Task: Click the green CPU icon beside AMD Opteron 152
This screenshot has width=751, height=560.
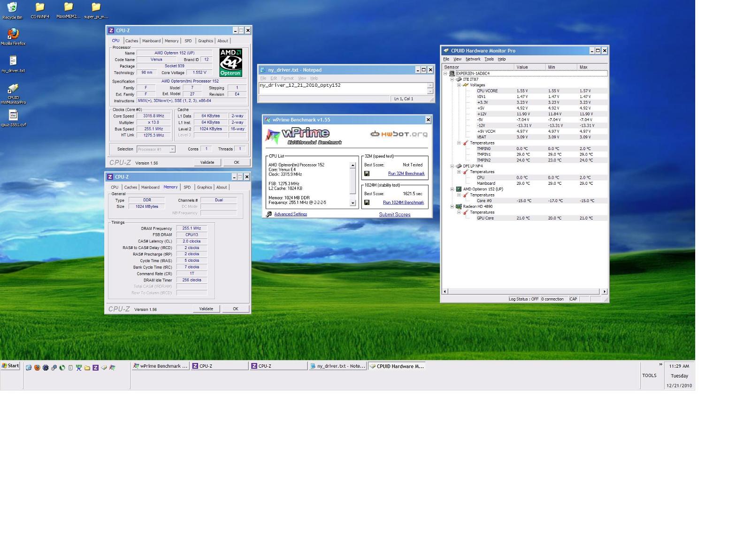Action: click(x=459, y=189)
